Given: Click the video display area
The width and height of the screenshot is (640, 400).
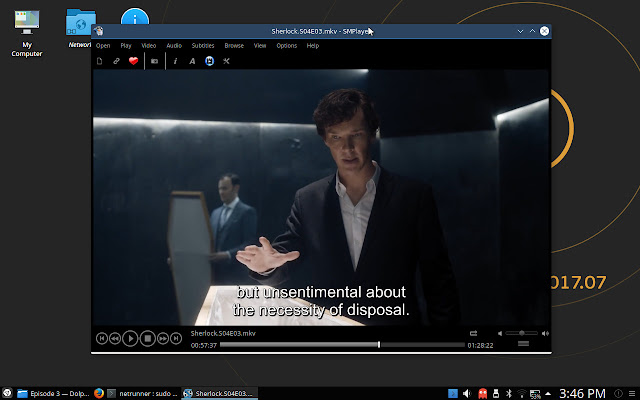Looking at the screenshot, I should click(x=321, y=197).
